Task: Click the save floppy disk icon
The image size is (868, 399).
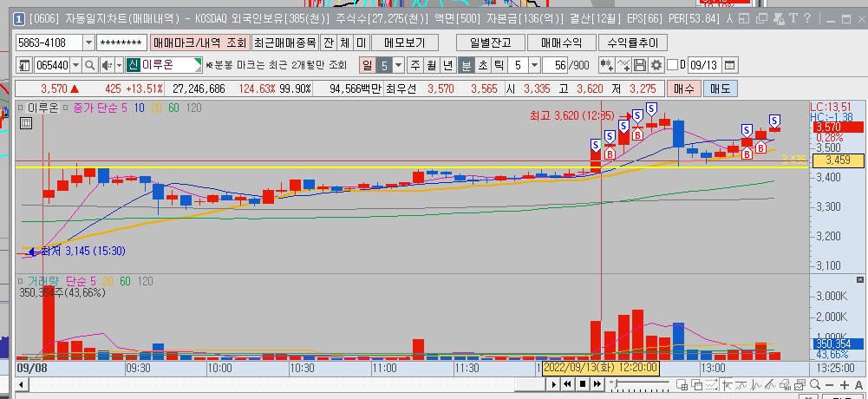Action: tap(641, 65)
